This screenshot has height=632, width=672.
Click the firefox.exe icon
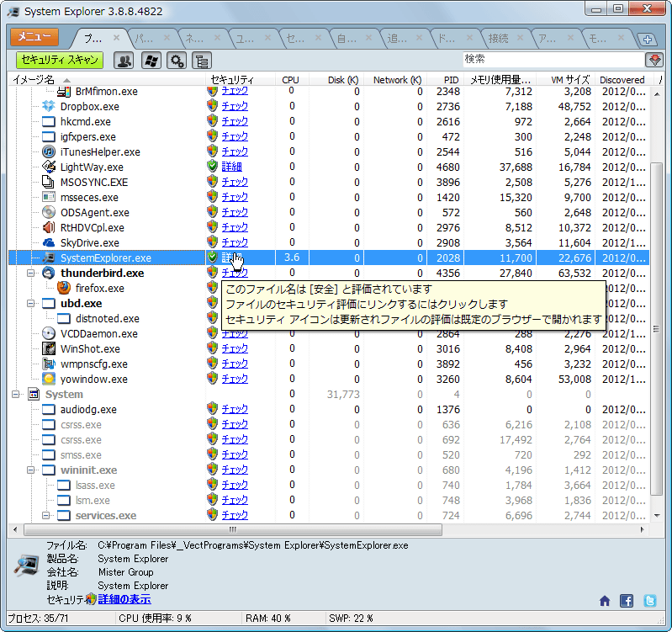pyautogui.click(x=64, y=288)
